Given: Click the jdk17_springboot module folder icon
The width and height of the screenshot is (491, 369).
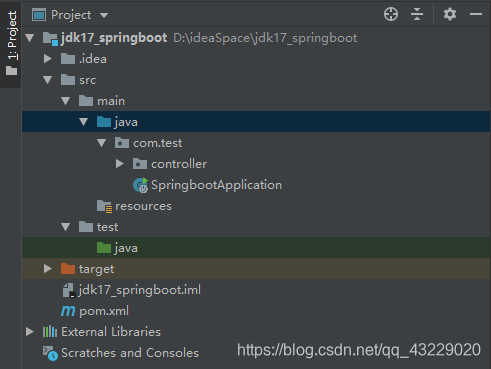Looking at the screenshot, I should 50,39.
